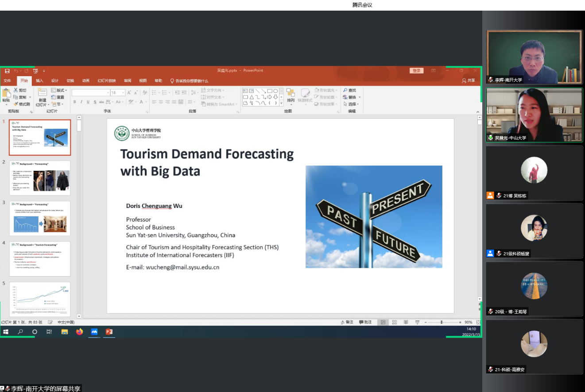Adjust the zoom slider in status bar

[x=441, y=322]
